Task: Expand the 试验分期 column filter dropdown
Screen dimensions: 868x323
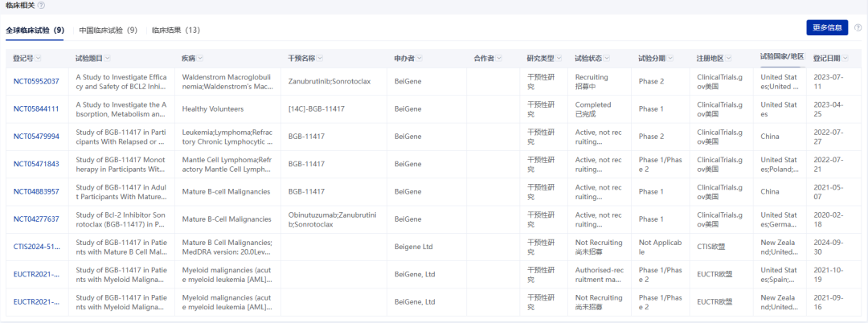Action: (x=670, y=59)
